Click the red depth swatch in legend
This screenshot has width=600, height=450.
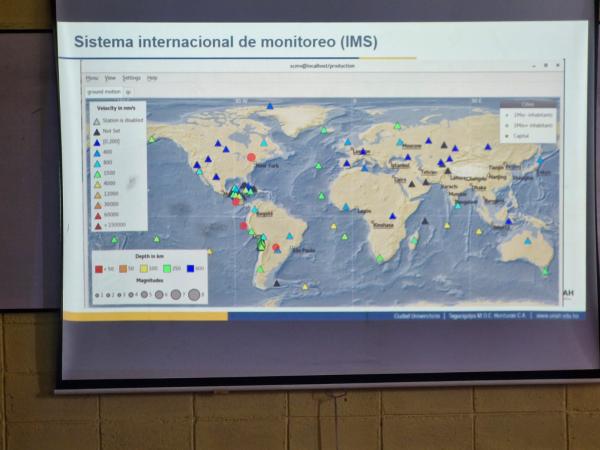[98, 268]
